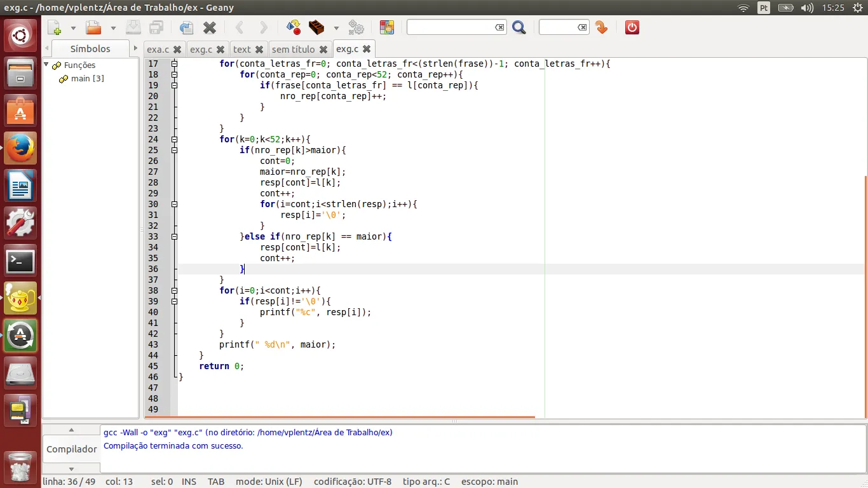Viewport: 868px width, 488px height.
Task: Collapse the fold marker on line 24
Action: coord(174,139)
